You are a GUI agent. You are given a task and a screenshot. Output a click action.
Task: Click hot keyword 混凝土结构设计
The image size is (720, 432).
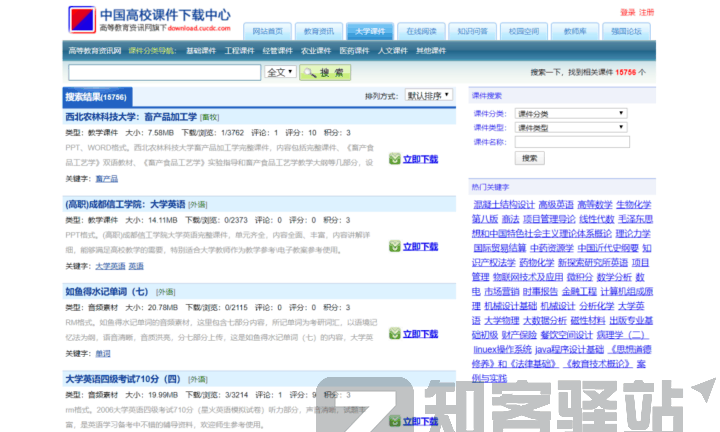504,205
